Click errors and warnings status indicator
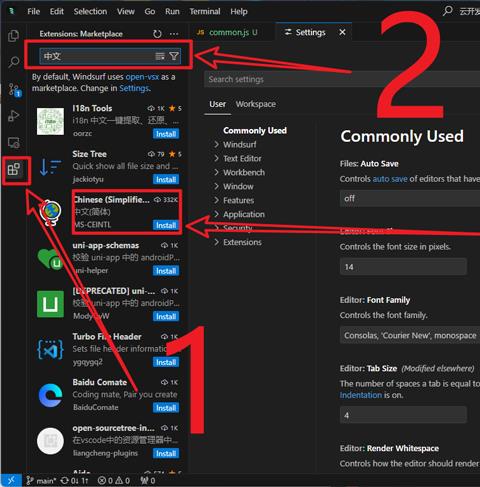 tap(114, 481)
